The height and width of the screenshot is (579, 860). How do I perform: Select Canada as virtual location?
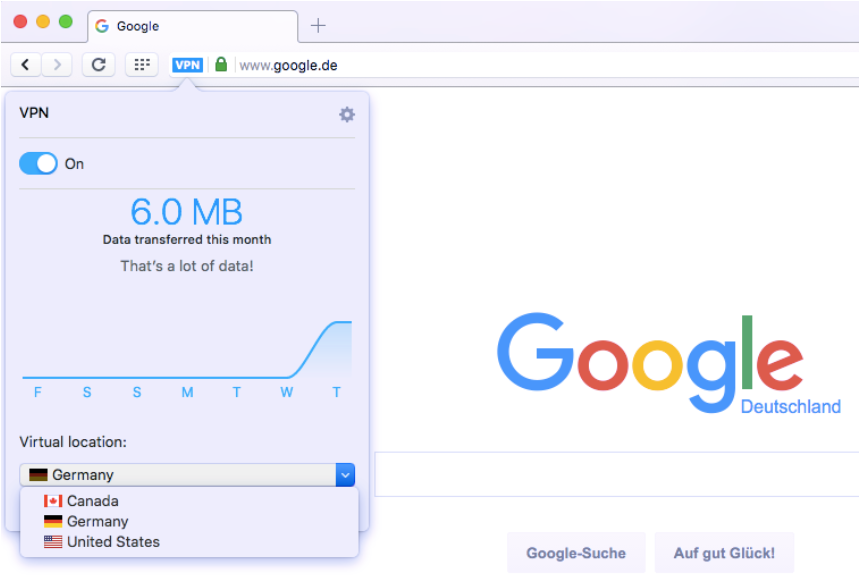[x=189, y=501]
